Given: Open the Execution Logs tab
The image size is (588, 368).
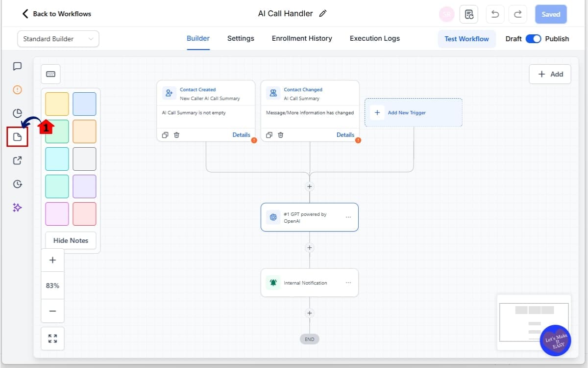Looking at the screenshot, I should pos(374,38).
